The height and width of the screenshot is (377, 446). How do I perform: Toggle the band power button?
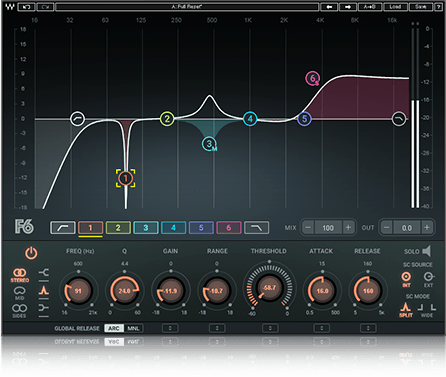(31, 253)
